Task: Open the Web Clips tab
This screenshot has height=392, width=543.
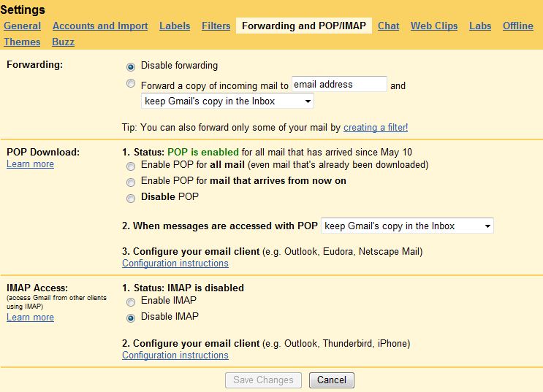Action: tap(434, 26)
